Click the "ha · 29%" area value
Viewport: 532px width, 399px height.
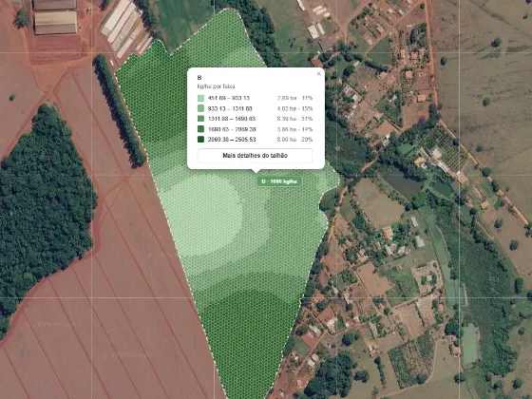click(x=294, y=140)
